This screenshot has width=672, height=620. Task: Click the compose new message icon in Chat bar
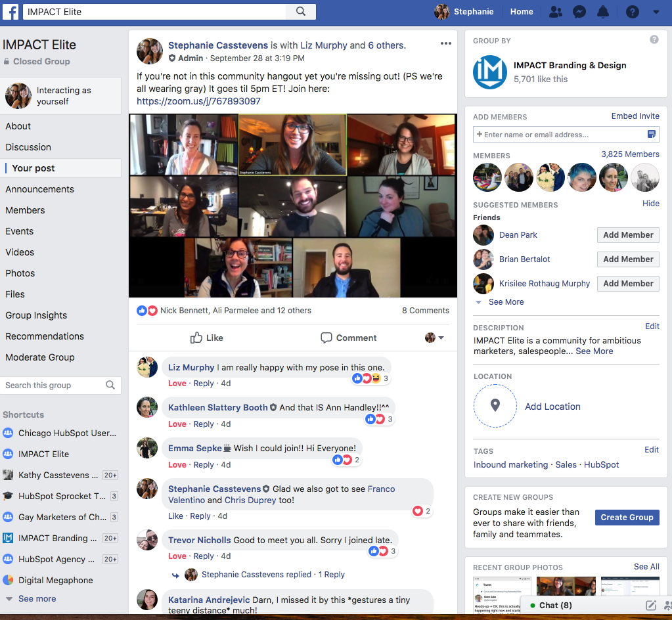pos(650,605)
